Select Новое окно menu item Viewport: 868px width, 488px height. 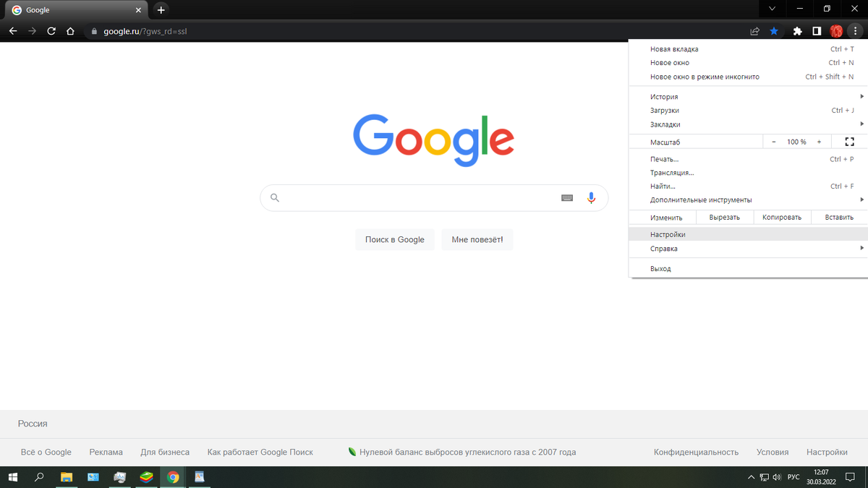click(749, 63)
